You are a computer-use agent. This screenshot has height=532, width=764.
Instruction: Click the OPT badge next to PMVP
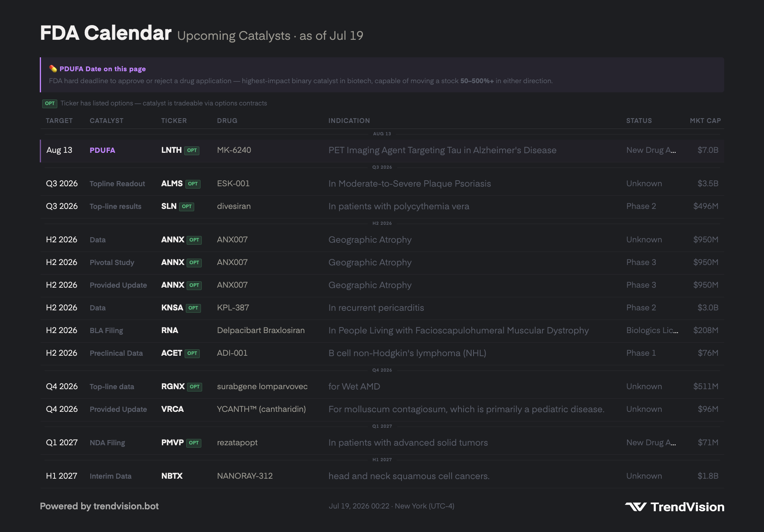(x=194, y=443)
